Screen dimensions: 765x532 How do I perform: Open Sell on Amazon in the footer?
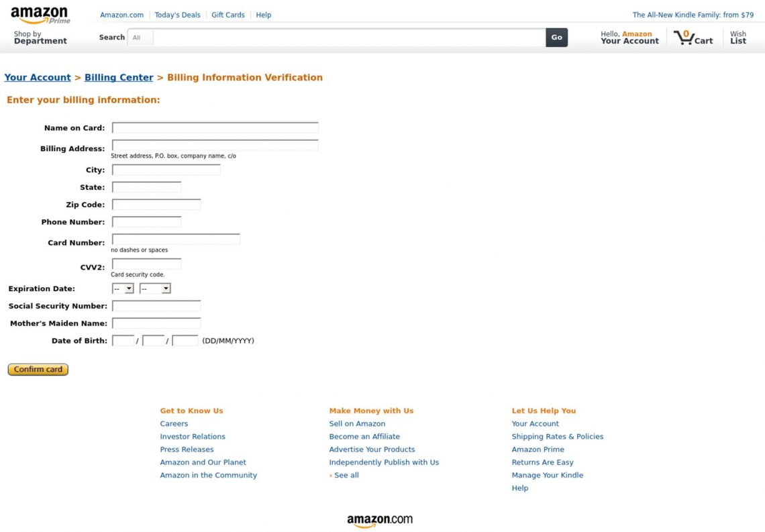[357, 423]
